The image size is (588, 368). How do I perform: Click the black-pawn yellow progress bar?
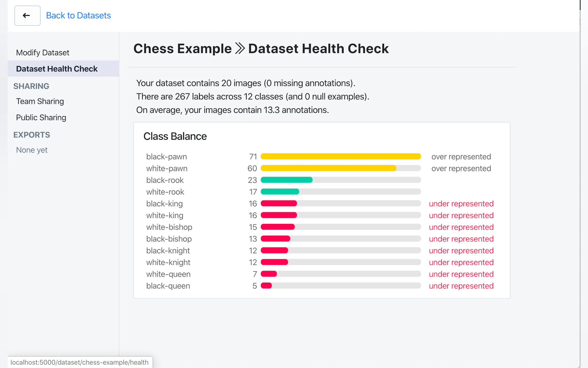click(x=340, y=156)
